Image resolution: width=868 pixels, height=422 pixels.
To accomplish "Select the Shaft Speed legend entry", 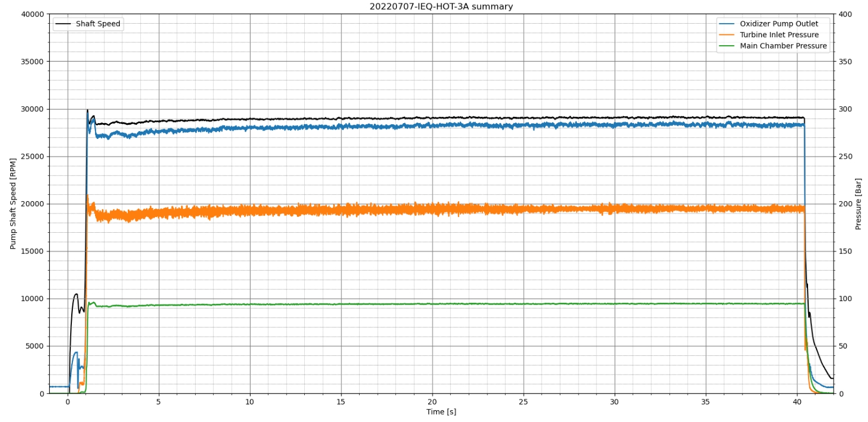I will tap(88, 24).
